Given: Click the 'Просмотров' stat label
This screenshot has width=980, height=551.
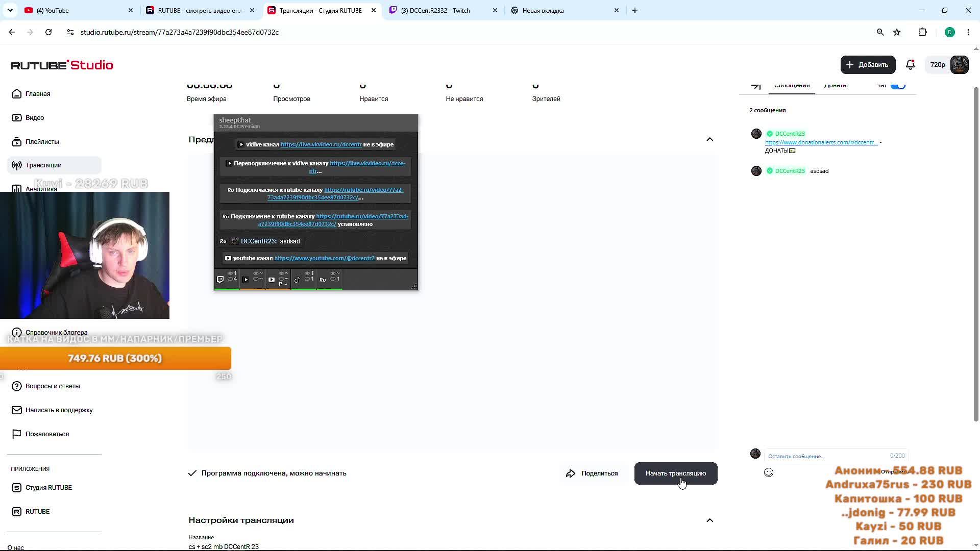Looking at the screenshot, I should tap(291, 99).
